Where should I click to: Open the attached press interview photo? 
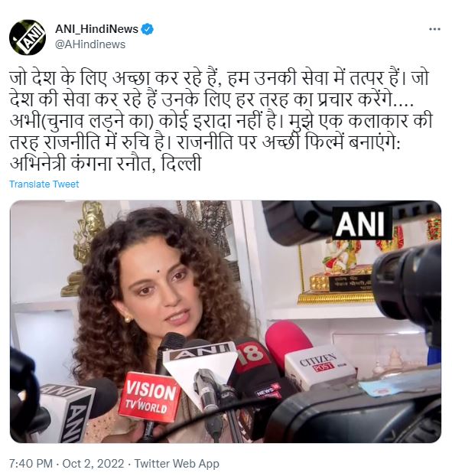click(226, 321)
